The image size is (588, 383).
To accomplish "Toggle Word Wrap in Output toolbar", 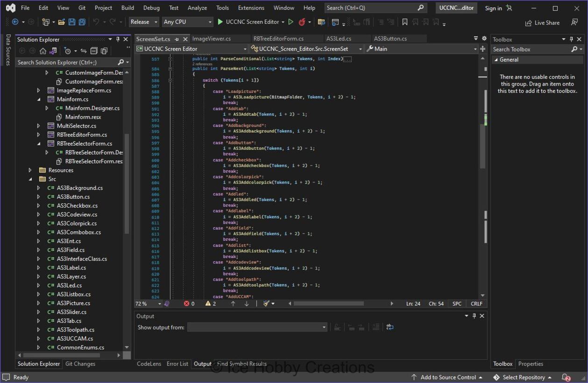I will (390, 327).
